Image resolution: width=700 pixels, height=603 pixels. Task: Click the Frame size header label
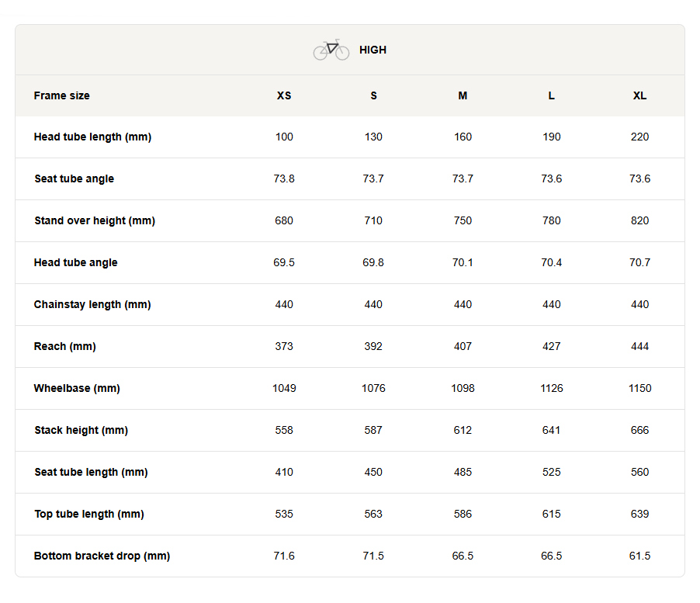[62, 95]
